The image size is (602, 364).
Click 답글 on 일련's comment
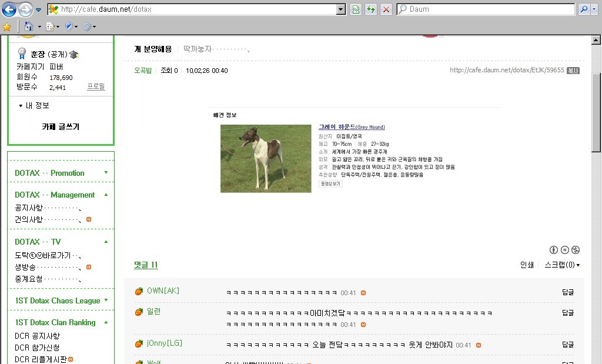(x=568, y=313)
